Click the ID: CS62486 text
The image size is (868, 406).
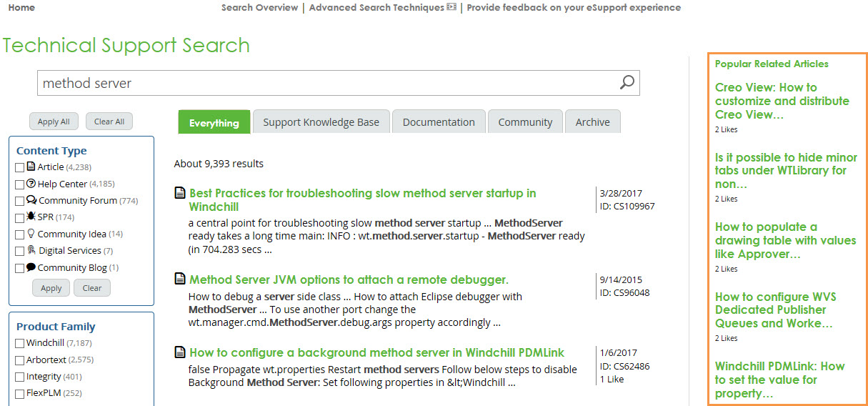click(625, 366)
